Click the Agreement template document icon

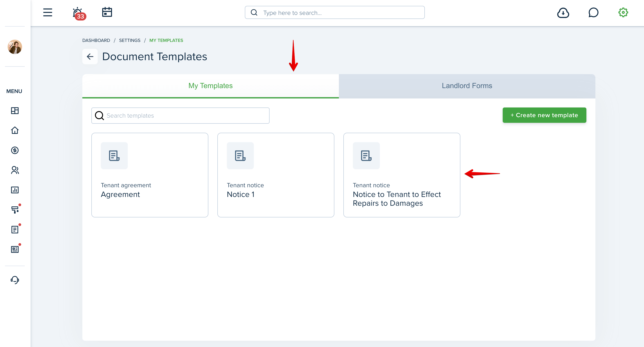pos(114,156)
